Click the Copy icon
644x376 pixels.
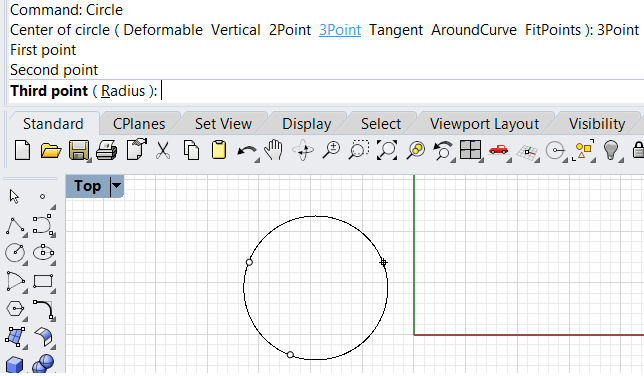click(x=191, y=150)
